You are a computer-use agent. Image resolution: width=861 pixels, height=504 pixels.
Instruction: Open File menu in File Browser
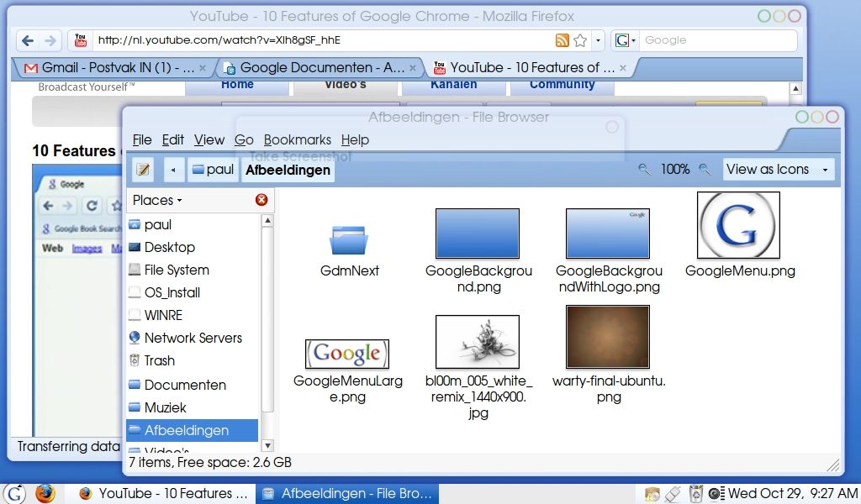[x=141, y=139]
